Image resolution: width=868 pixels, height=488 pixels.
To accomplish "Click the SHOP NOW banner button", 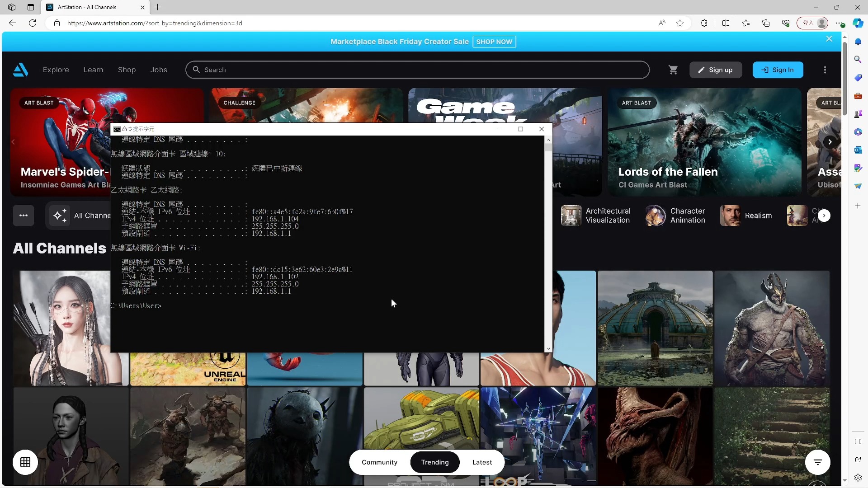I will coord(494,42).
